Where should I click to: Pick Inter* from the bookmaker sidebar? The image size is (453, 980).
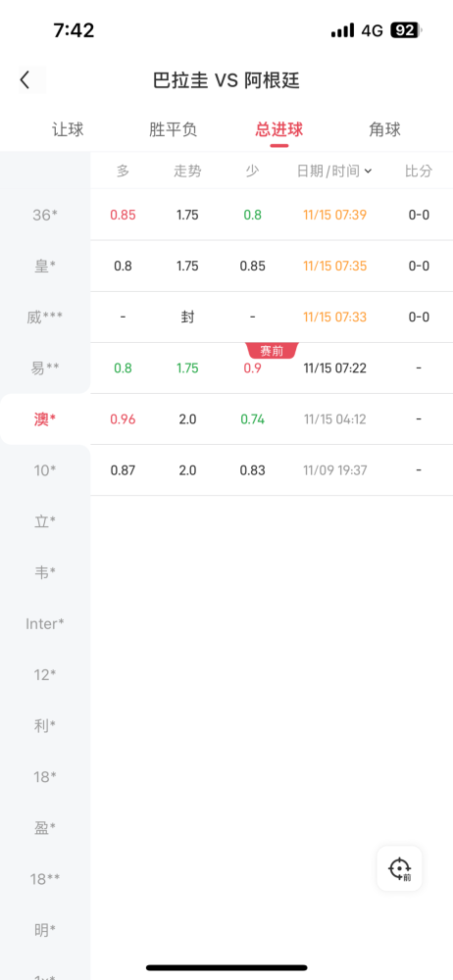click(x=45, y=623)
